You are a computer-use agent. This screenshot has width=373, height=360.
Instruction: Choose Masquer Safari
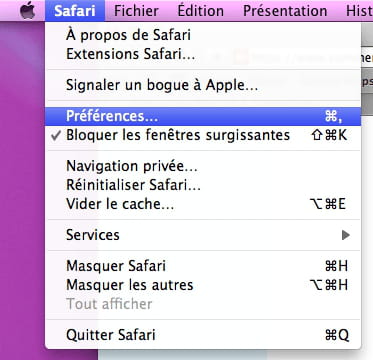(x=203, y=266)
